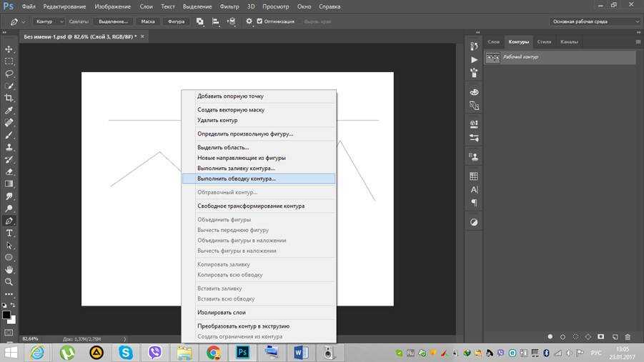Open the Фильтр menu
Screen dimensions: 644x362
229,6
